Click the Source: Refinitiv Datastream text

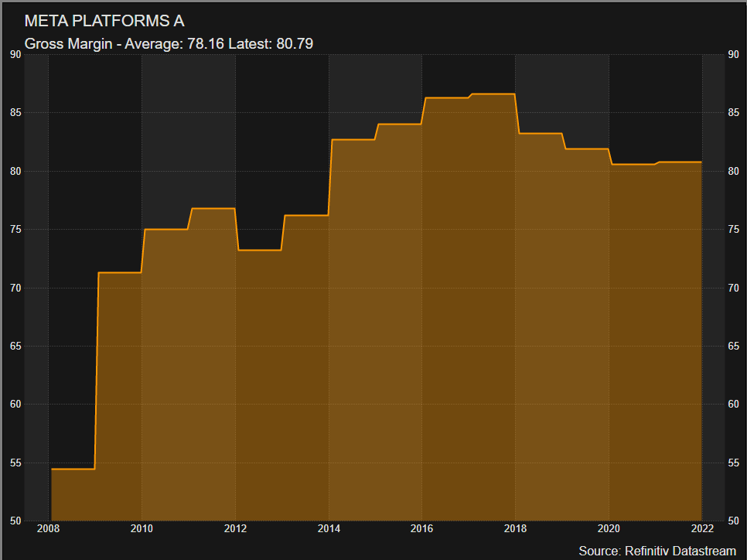pos(656,550)
